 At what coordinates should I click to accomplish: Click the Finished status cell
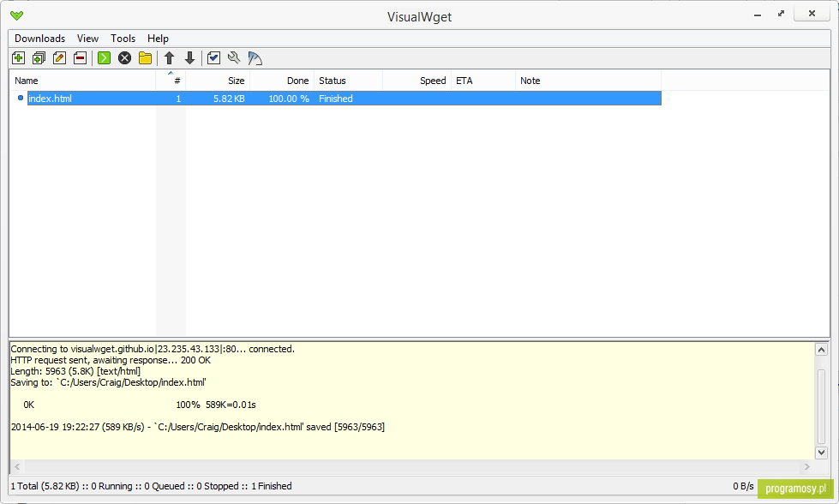(335, 99)
